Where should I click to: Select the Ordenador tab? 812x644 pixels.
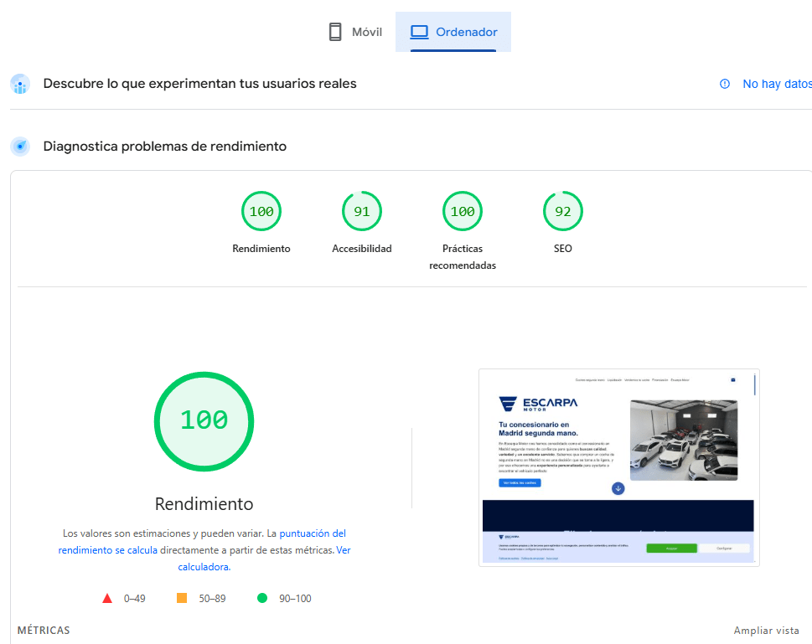tap(453, 32)
